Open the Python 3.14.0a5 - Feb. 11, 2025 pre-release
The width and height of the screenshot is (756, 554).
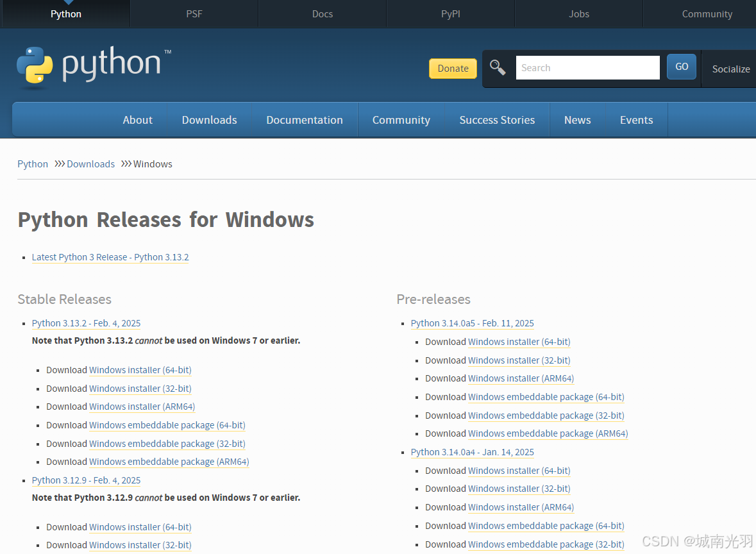tap(473, 323)
